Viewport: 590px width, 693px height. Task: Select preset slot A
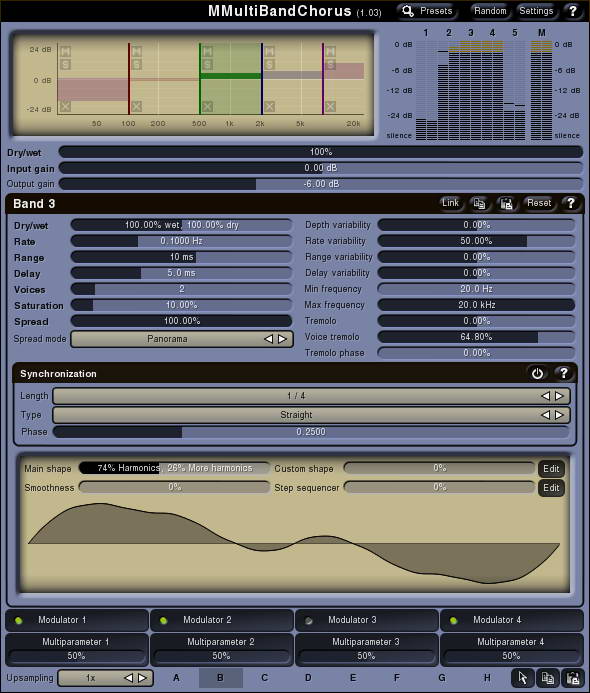coord(176,678)
